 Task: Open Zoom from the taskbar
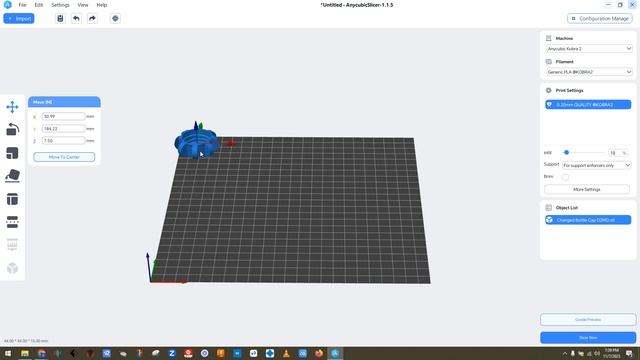click(172, 353)
